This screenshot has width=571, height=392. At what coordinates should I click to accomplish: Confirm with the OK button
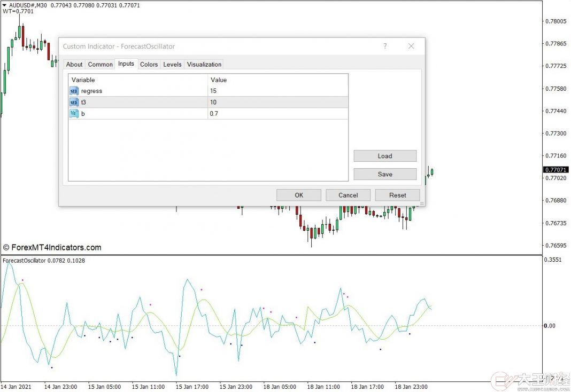(299, 195)
